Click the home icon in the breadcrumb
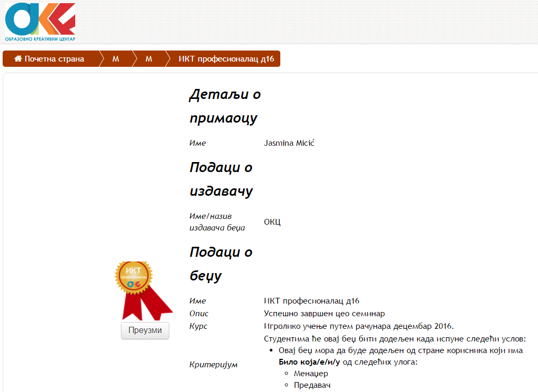The width and height of the screenshot is (538, 392). [18, 59]
